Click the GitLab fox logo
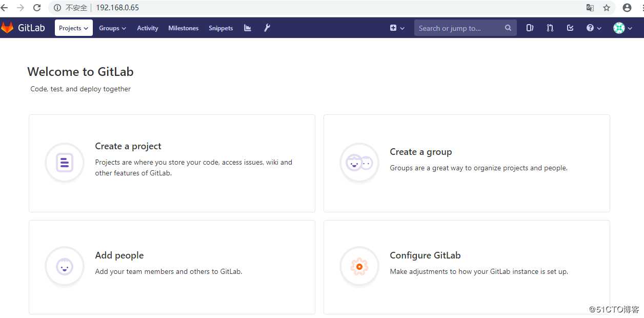This screenshot has width=644, height=318. (x=7, y=28)
